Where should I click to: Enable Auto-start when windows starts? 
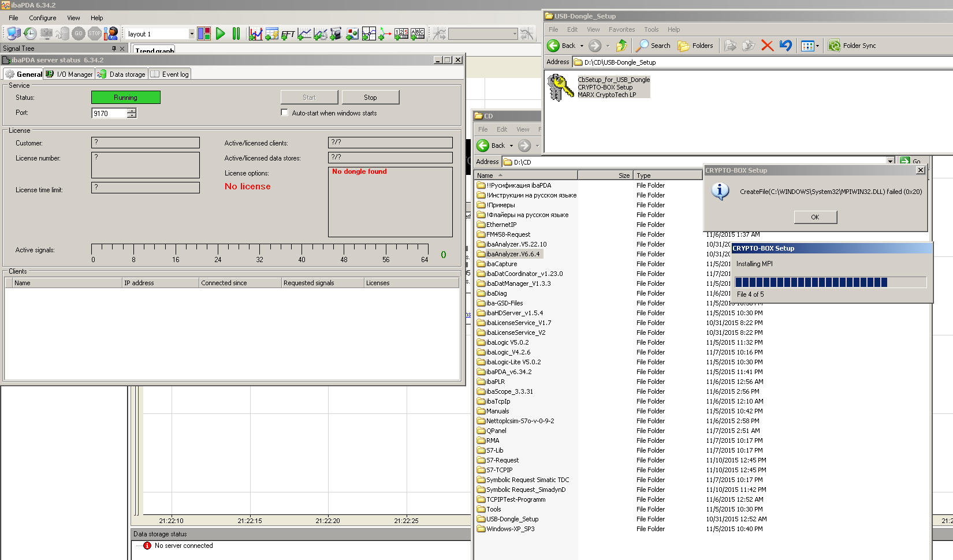click(x=284, y=113)
